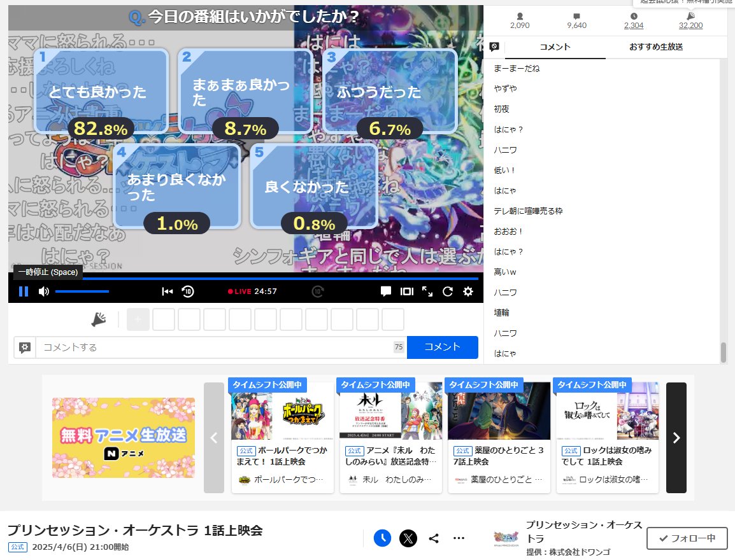
Task: Click poll option まあまあ良かった
Action: coord(245,91)
